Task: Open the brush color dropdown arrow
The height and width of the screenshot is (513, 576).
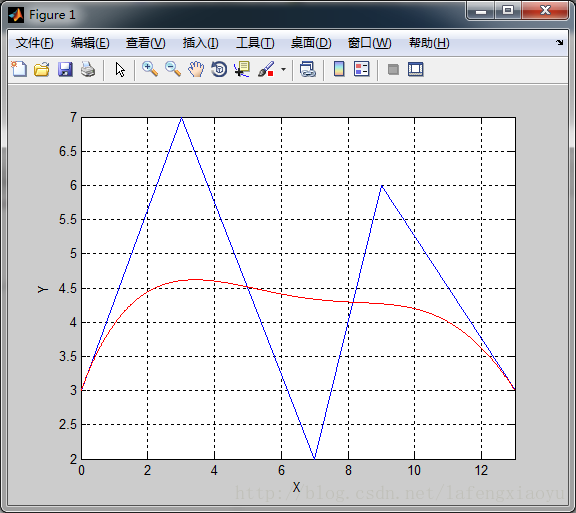Action: click(283, 69)
